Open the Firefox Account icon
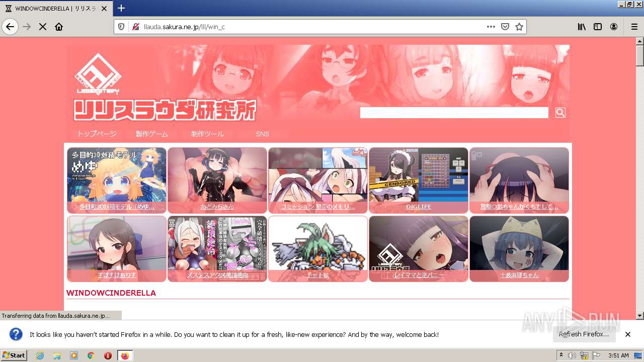 614,27
